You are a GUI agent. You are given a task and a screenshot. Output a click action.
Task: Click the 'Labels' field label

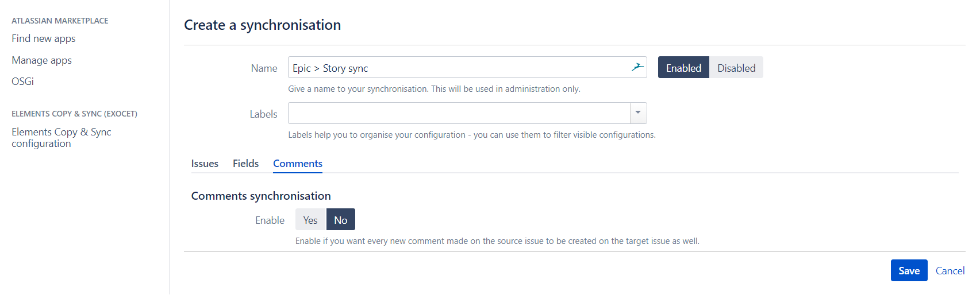point(263,114)
